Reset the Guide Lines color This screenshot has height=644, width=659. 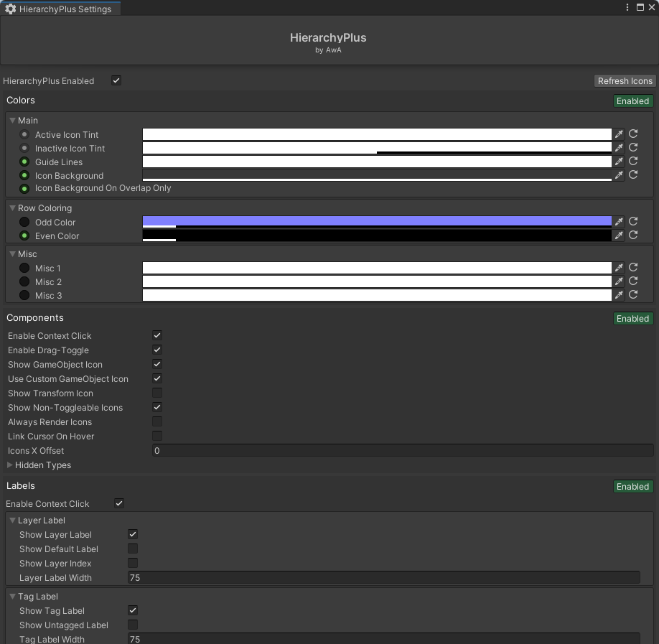click(633, 162)
